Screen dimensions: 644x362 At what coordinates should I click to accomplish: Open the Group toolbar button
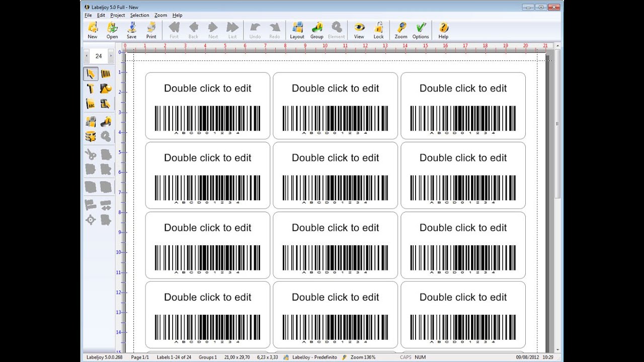[317, 30]
